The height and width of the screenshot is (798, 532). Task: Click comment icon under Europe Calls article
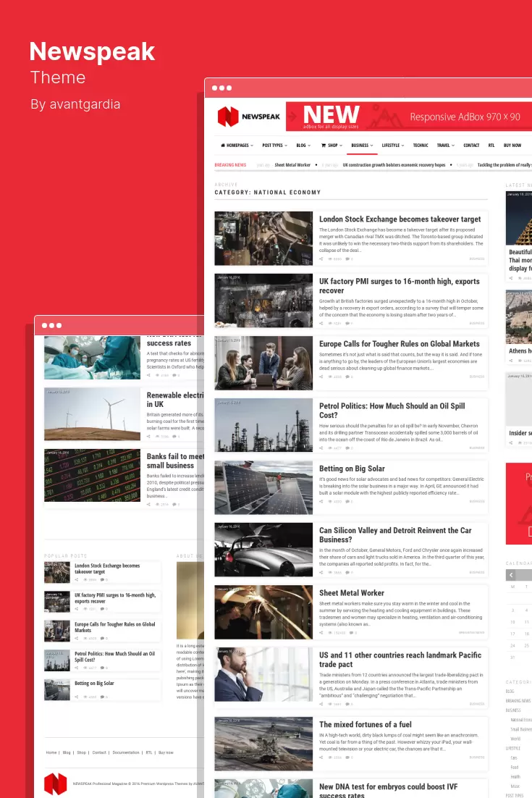pos(347,377)
